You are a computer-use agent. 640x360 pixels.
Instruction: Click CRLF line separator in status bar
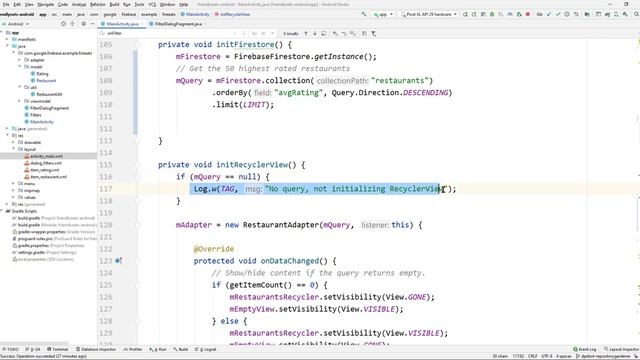click(532, 356)
